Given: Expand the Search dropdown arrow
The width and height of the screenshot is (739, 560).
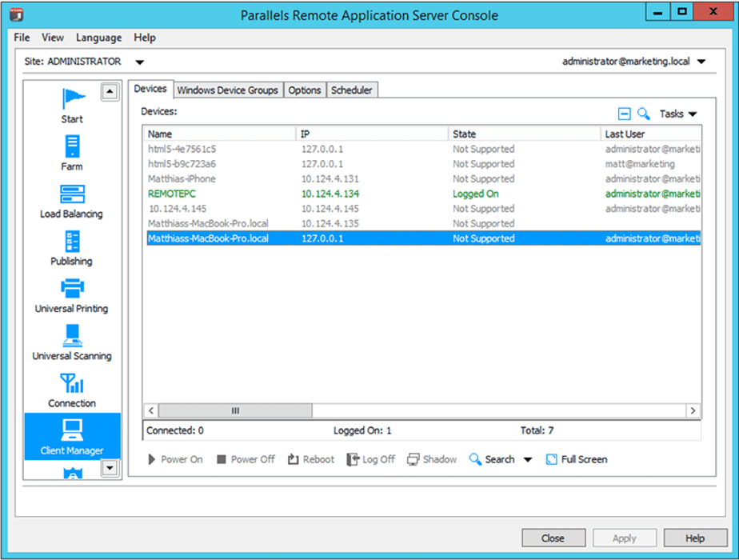Looking at the screenshot, I should click(x=528, y=460).
